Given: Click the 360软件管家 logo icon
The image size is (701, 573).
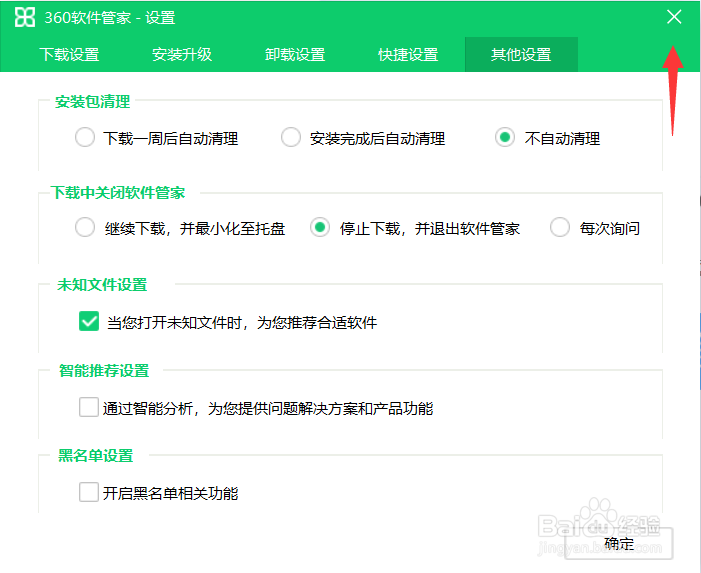Looking at the screenshot, I should click(25, 17).
